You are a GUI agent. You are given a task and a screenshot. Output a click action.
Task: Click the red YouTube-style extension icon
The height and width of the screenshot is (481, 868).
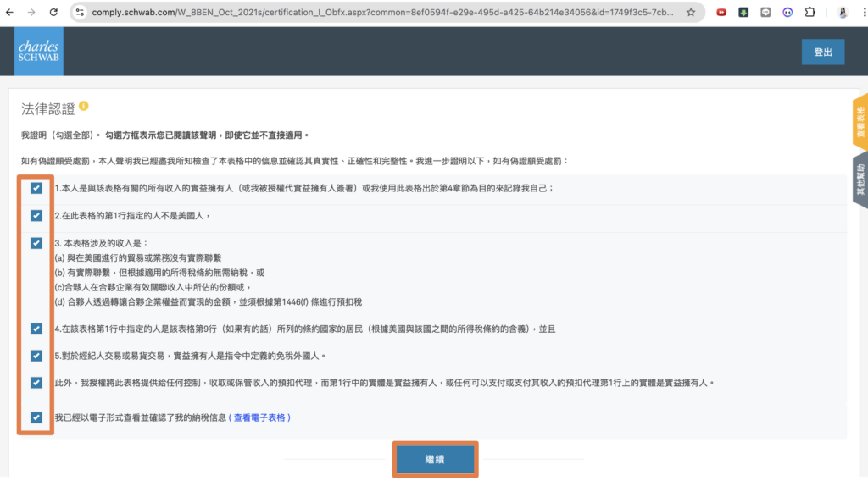(721, 13)
